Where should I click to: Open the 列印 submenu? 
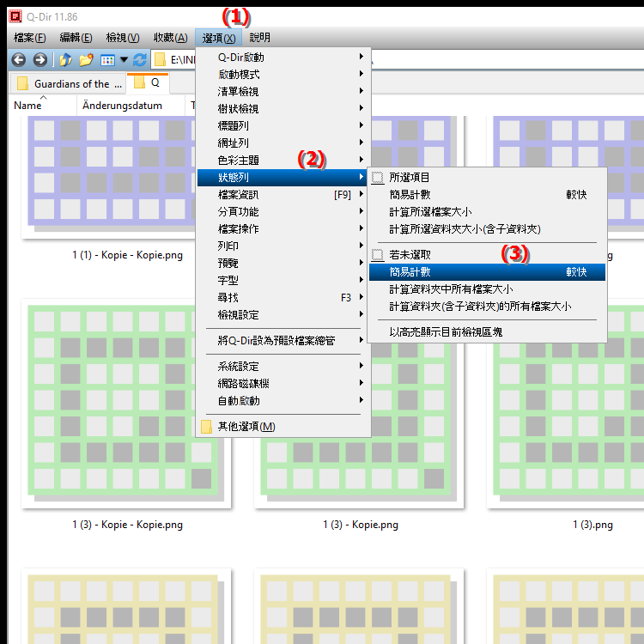(283, 246)
